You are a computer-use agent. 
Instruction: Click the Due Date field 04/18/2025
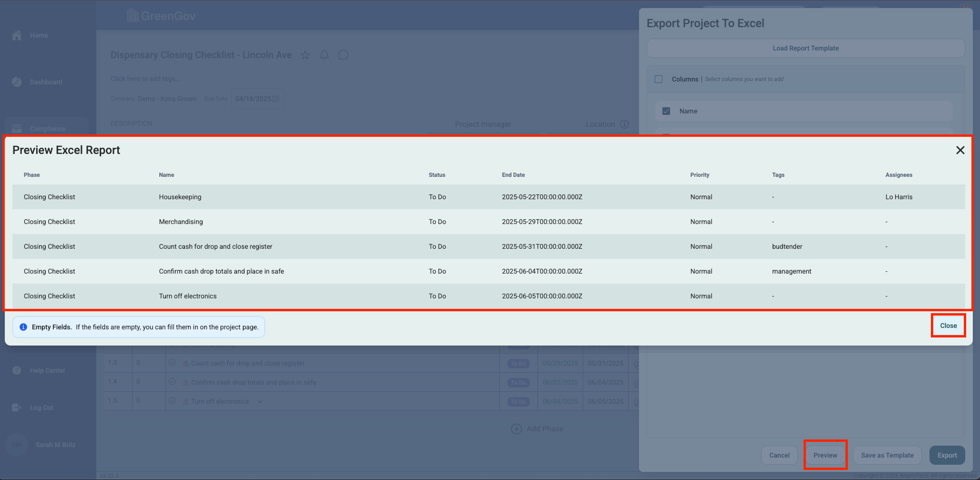tap(258, 99)
